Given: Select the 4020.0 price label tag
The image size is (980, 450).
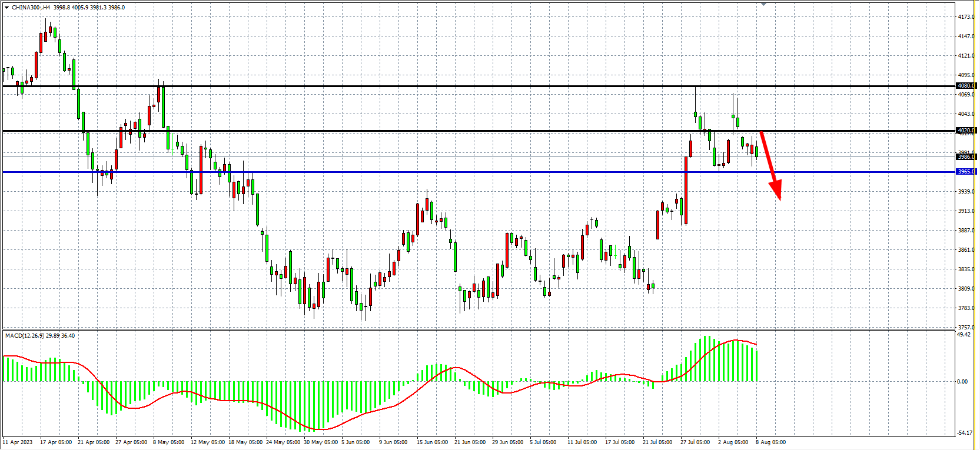Looking at the screenshot, I should 966,131.
